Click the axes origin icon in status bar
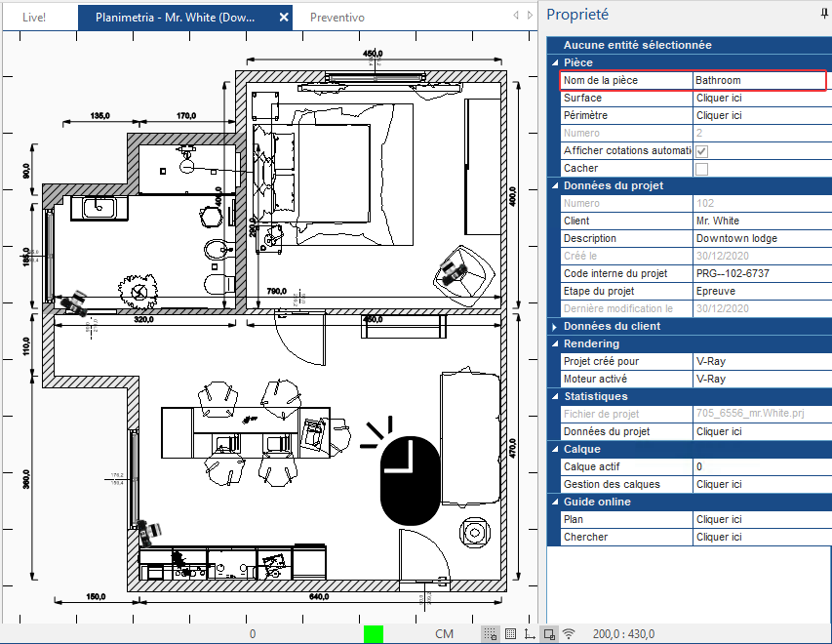The image size is (832, 644). tap(530, 634)
